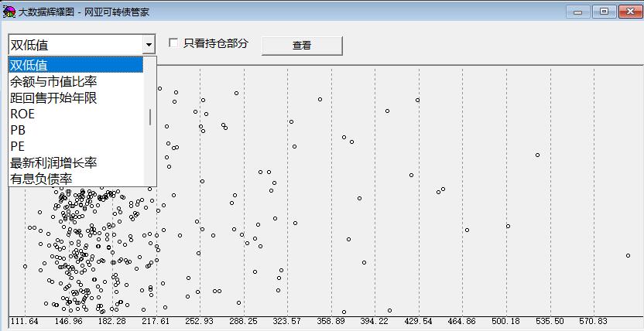Viewport: 644px width, 331px height.
Task: Click the rightmost data point past 570.83
Action: click(628, 255)
